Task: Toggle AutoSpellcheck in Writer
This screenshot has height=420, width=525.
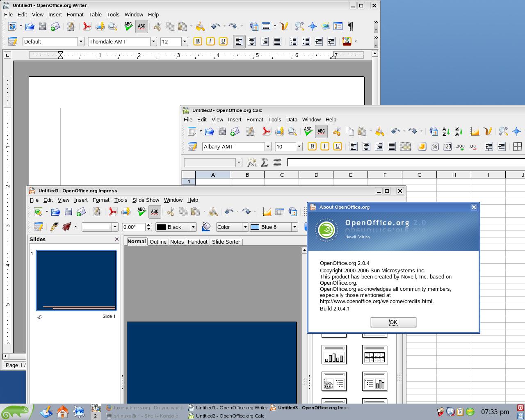Action: click(142, 27)
